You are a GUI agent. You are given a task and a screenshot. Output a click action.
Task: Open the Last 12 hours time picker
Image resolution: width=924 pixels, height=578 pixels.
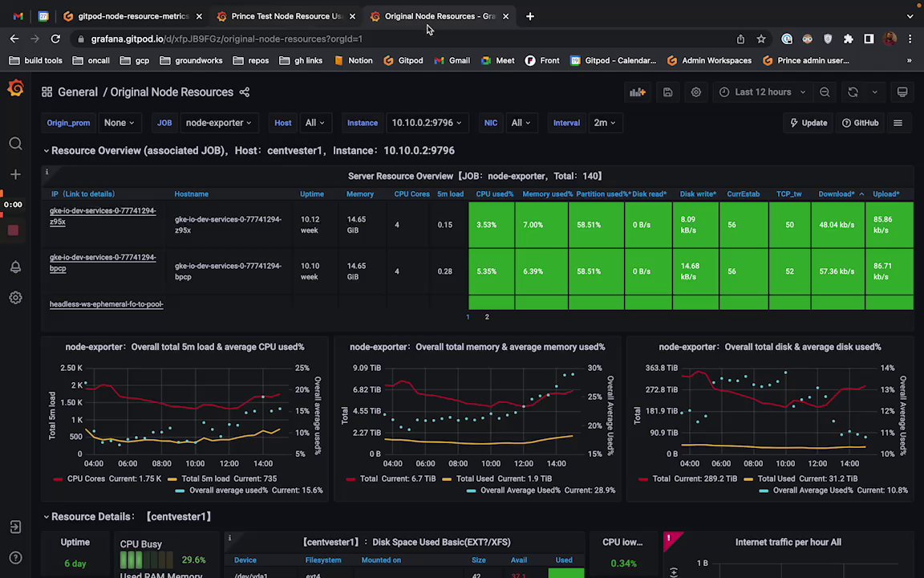click(x=763, y=92)
